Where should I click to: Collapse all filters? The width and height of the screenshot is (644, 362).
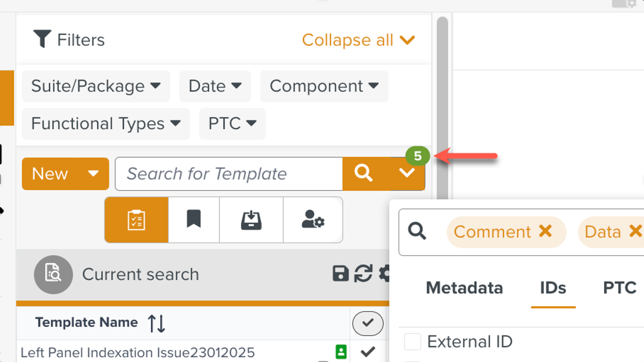coord(358,40)
